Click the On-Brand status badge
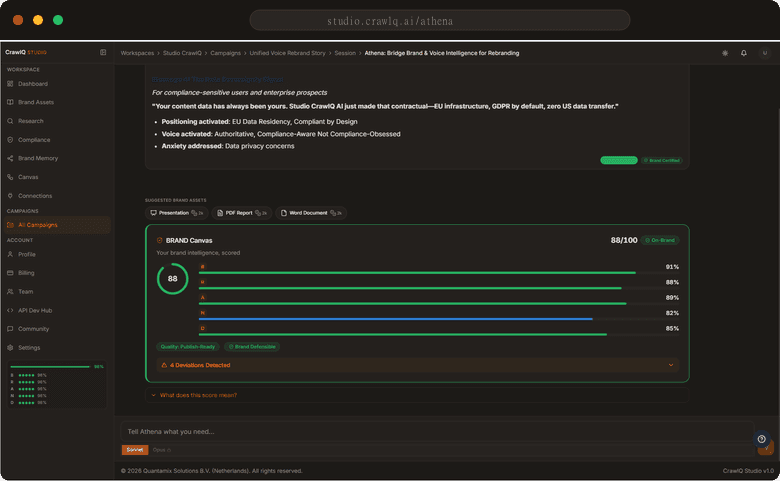The image size is (780, 481). coord(660,240)
